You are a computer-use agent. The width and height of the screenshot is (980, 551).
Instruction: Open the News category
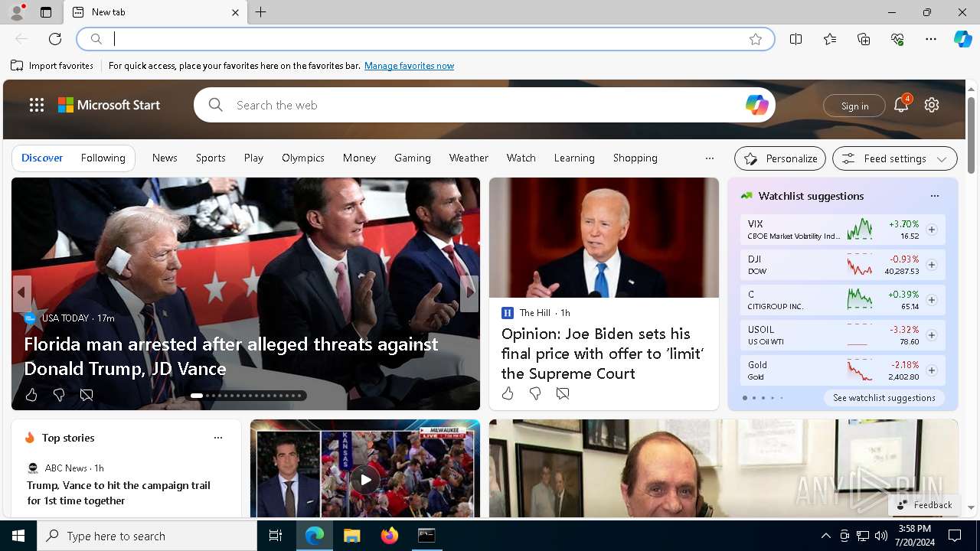click(165, 158)
